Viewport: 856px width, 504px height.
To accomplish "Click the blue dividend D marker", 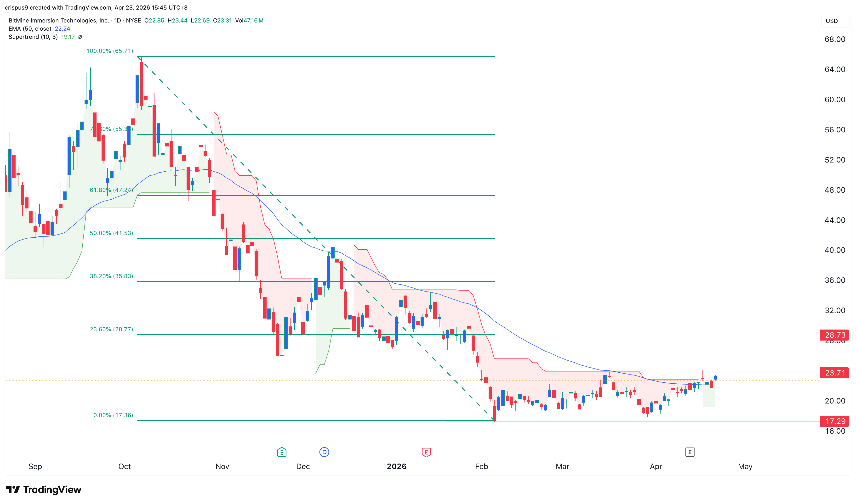I will pyautogui.click(x=324, y=452).
